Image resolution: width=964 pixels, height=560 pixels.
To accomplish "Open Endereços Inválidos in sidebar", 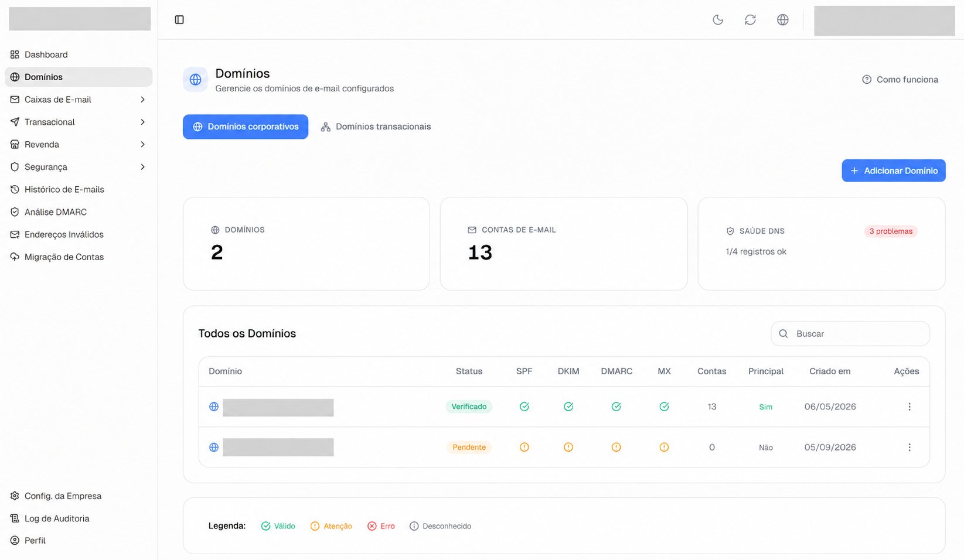I will (x=79, y=234).
